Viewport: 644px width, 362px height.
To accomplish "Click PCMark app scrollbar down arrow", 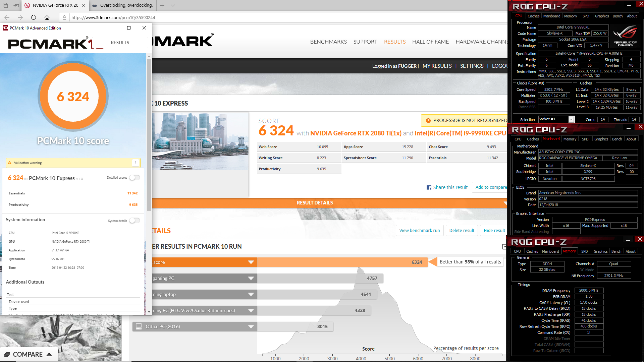I will pos(149,312).
